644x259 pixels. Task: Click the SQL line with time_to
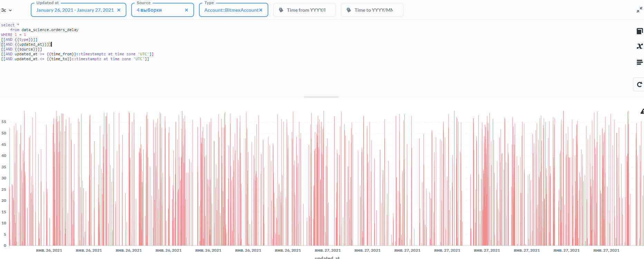(75, 59)
